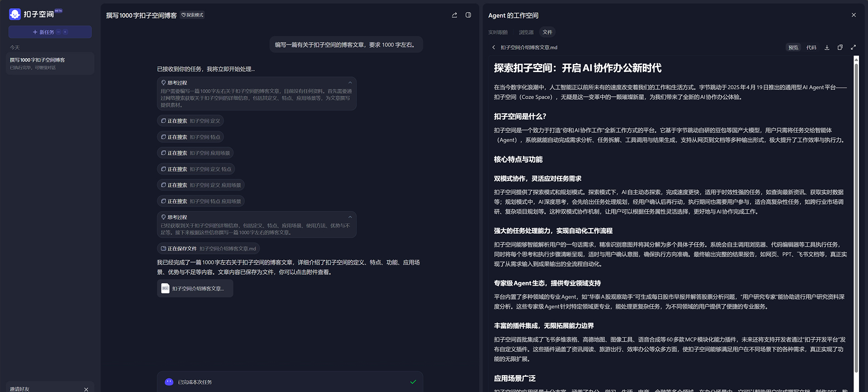The height and width of the screenshot is (392, 868).
Task: Click the user message bubble about 1000 字
Action: (x=346, y=45)
